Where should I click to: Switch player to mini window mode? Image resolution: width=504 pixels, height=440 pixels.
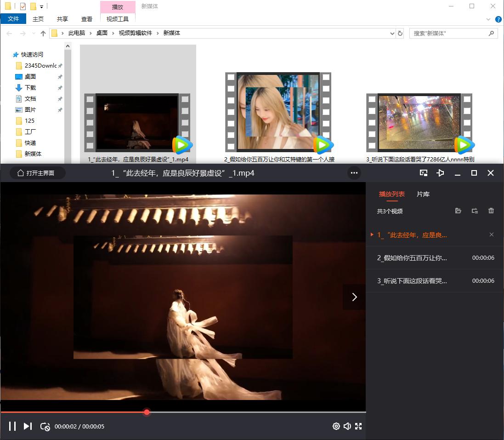tap(424, 173)
